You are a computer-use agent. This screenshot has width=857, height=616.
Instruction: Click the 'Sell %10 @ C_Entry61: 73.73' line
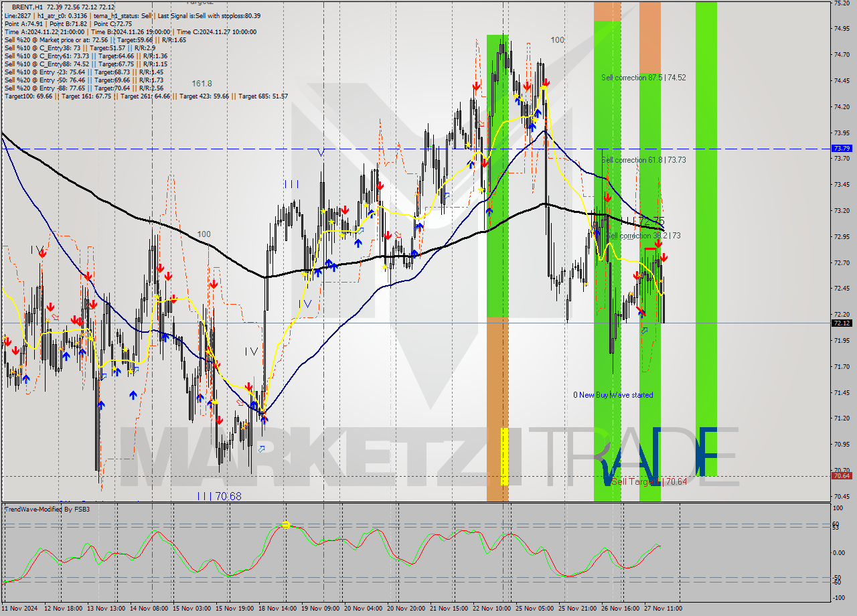coord(86,56)
